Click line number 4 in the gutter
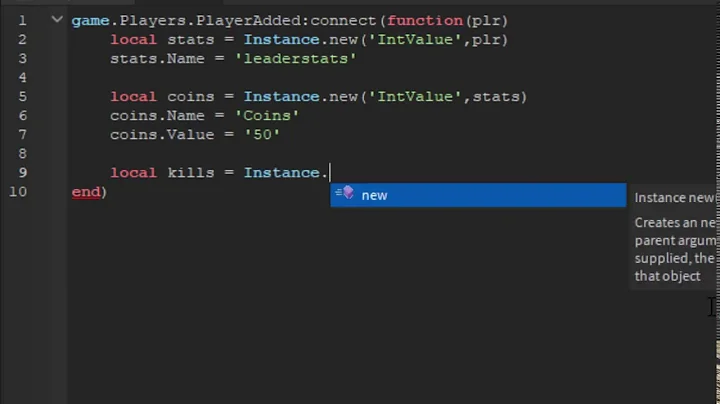720x404 pixels. pyautogui.click(x=22, y=78)
